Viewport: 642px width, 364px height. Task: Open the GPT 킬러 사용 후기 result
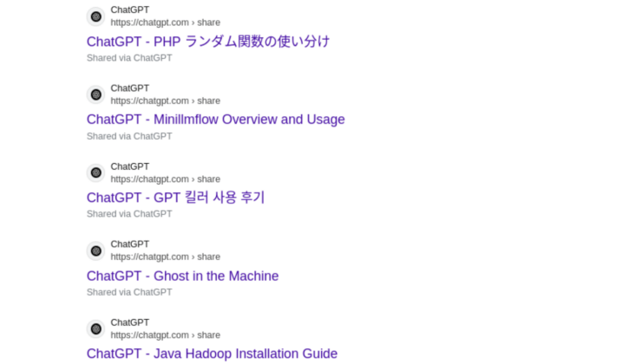tap(175, 198)
